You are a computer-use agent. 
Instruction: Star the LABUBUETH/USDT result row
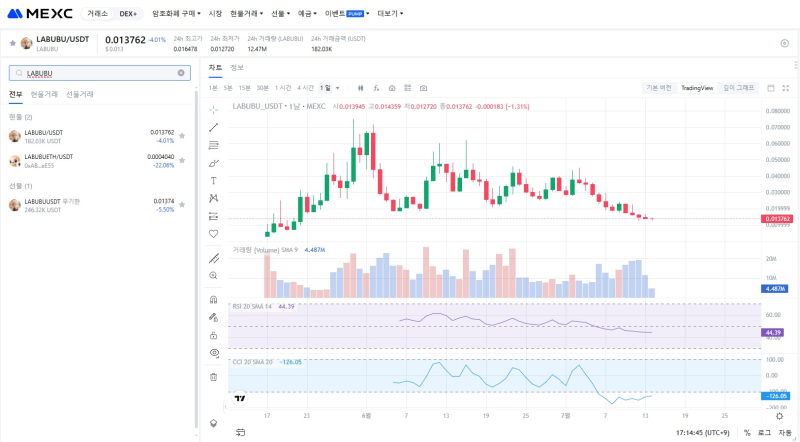click(x=182, y=160)
